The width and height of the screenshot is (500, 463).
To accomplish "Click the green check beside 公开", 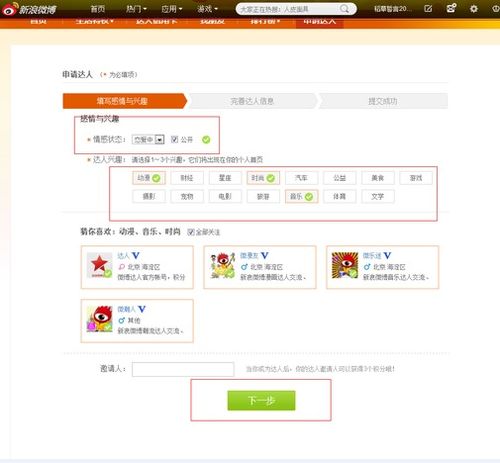I will coord(206,140).
